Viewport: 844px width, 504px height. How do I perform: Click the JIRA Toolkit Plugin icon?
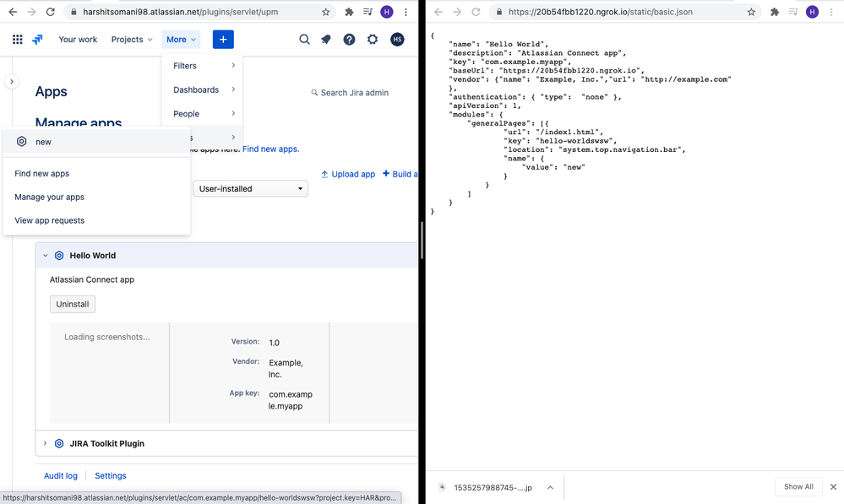point(59,444)
